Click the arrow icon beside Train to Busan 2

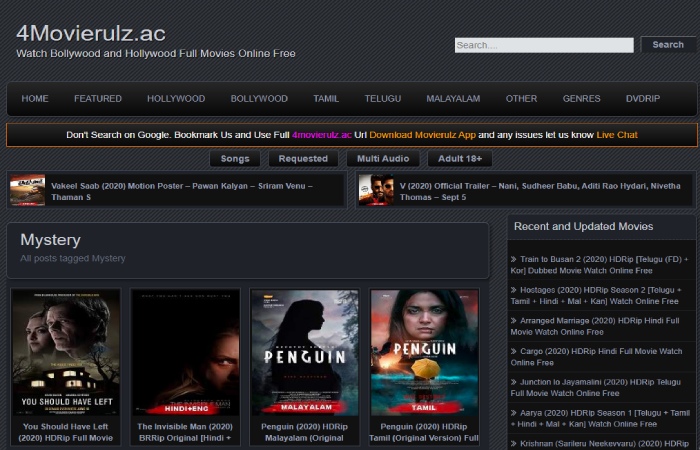point(513,259)
